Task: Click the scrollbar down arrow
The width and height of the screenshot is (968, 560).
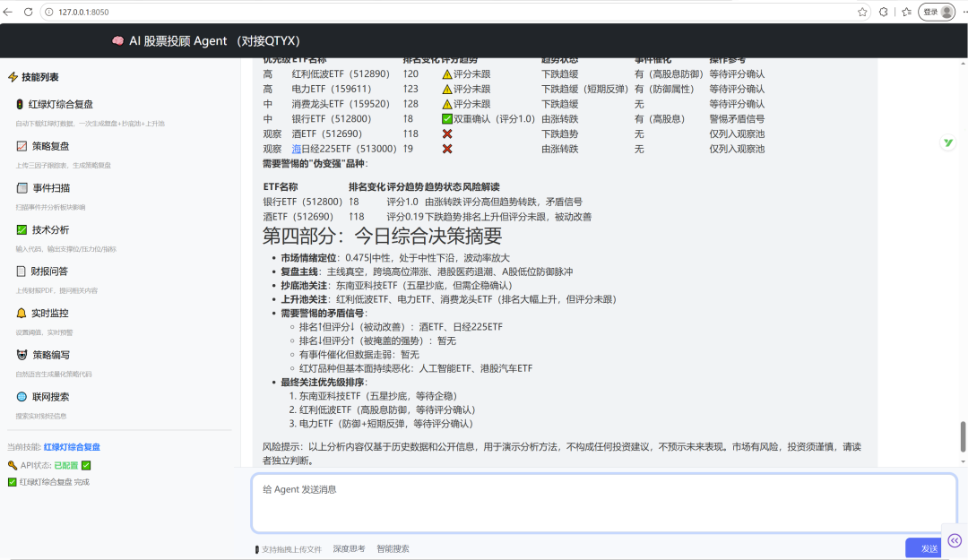Action: 963,461
